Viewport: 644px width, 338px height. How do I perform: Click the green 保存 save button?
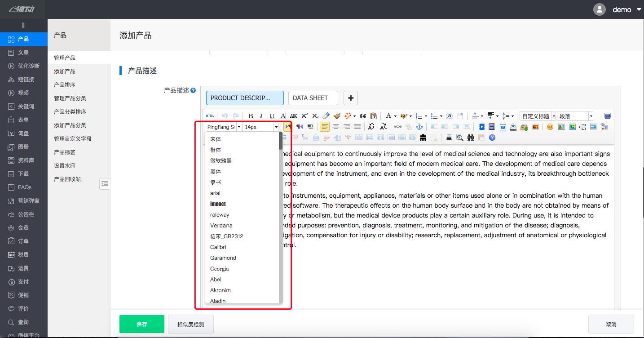[x=142, y=324]
